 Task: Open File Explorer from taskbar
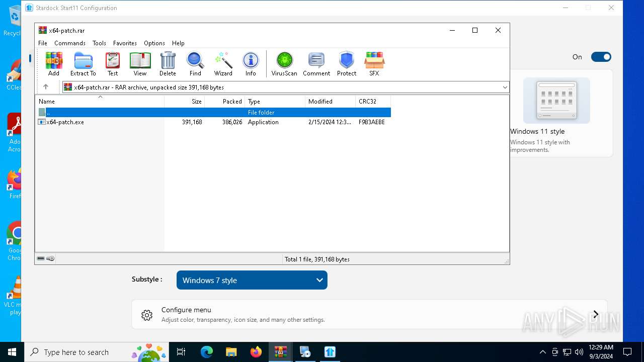[231, 352]
